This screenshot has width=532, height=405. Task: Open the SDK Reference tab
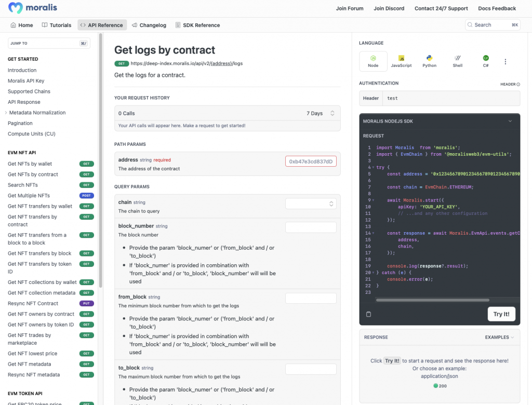[x=198, y=25]
